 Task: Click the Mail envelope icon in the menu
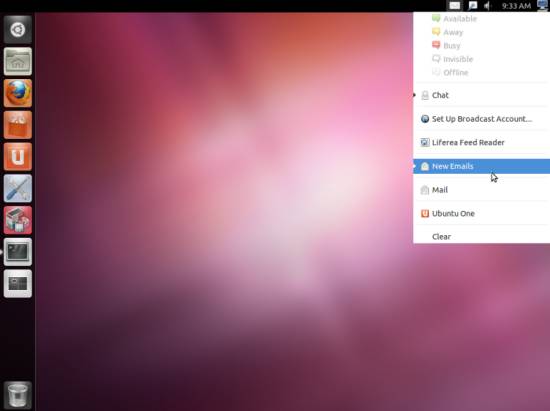(x=425, y=190)
